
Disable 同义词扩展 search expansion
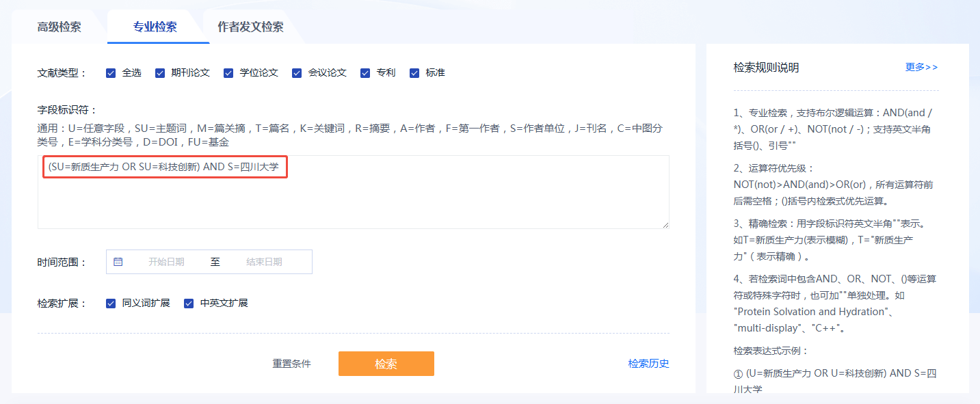point(111,304)
